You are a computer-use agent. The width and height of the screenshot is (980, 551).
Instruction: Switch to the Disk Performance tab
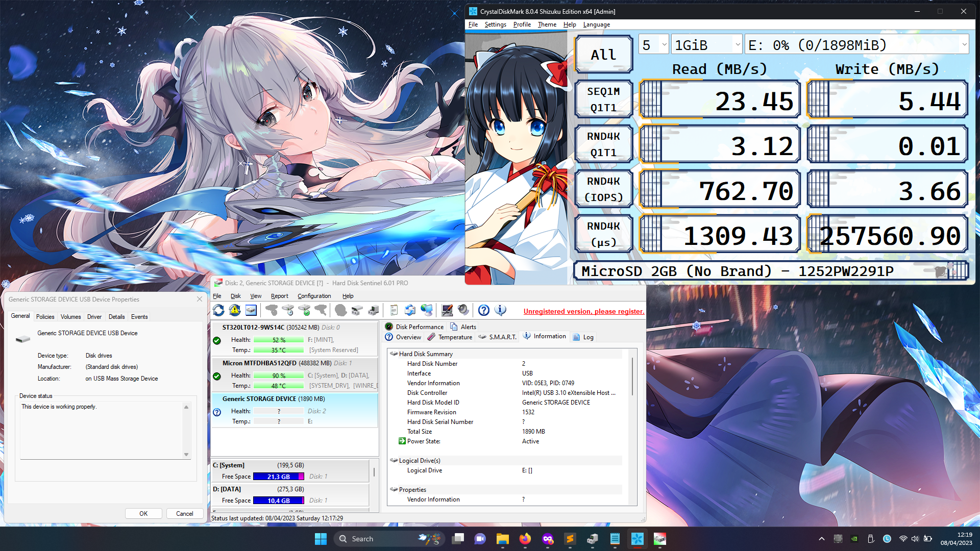click(414, 327)
